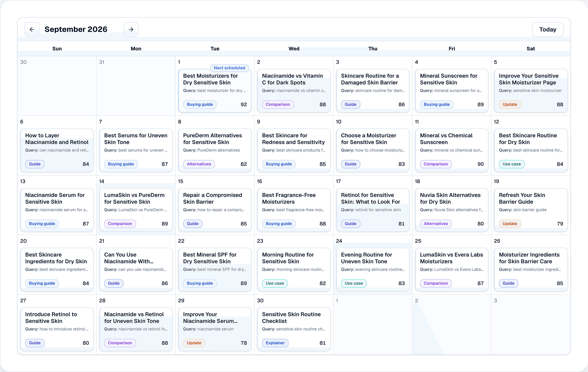Open Refresh Your Skin Barrier Guide card
This screenshot has height=372, width=588.
tap(531, 210)
